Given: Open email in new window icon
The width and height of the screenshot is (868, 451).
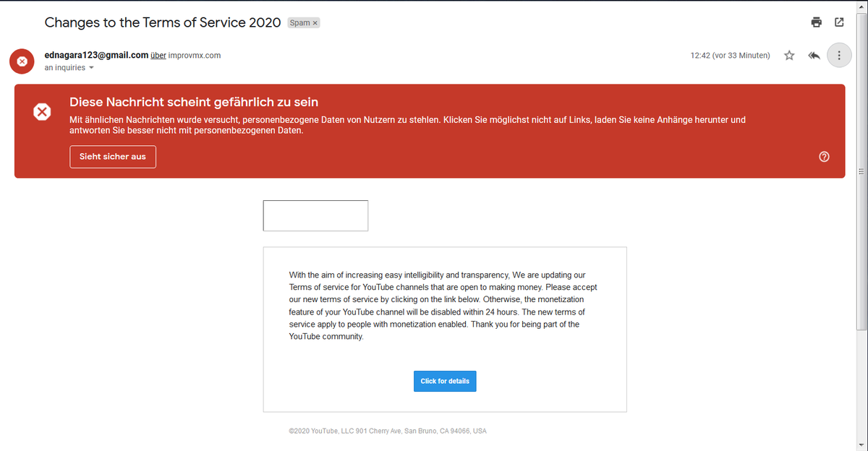Looking at the screenshot, I should 839,22.
